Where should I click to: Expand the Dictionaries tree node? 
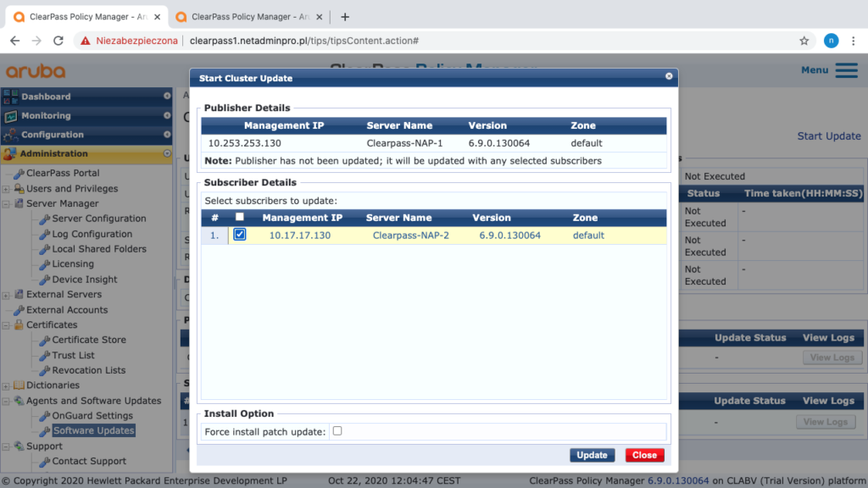click(7, 385)
